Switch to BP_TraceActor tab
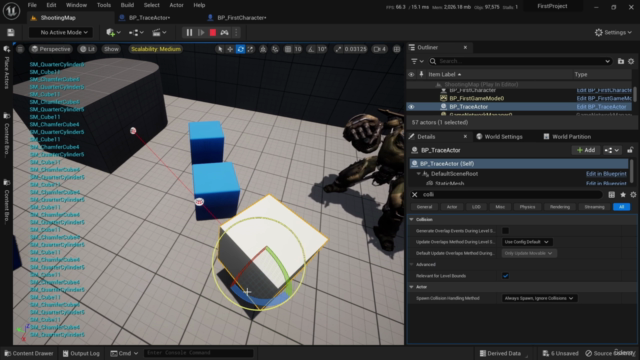 click(x=149, y=18)
